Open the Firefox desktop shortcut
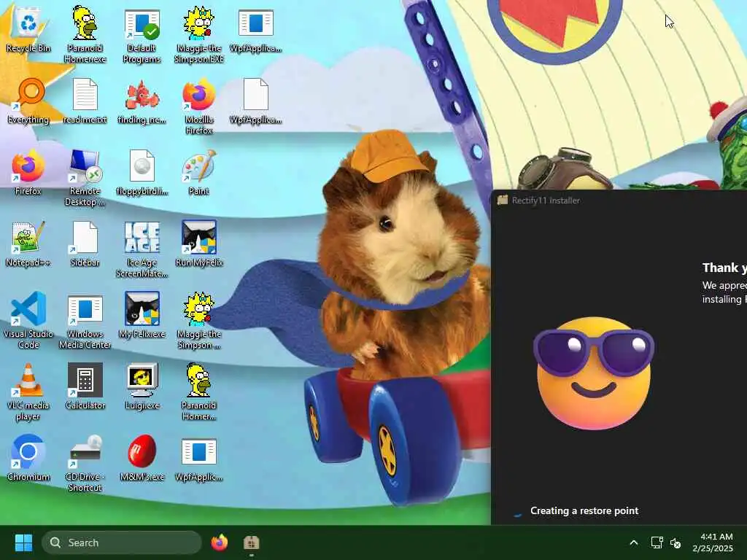747x560 pixels. pyautogui.click(x=28, y=172)
